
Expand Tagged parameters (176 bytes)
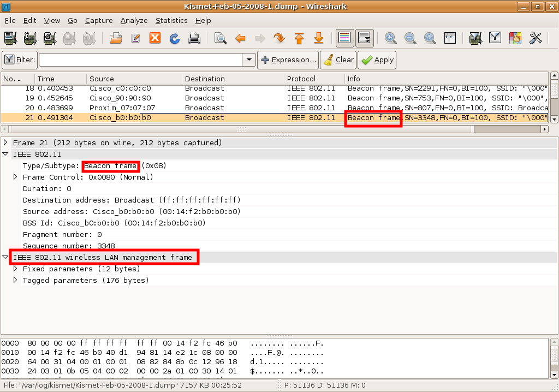[15, 280]
